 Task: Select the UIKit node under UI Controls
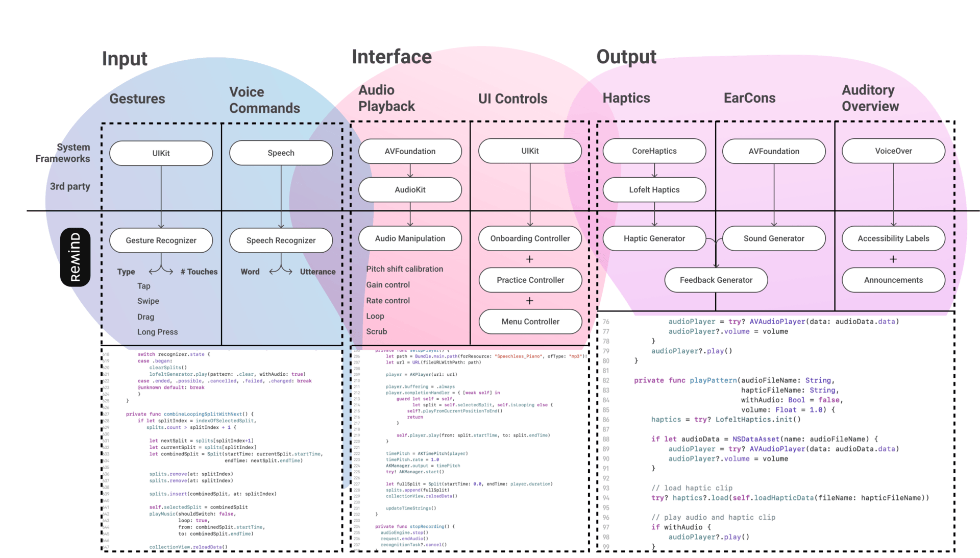point(530,151)
